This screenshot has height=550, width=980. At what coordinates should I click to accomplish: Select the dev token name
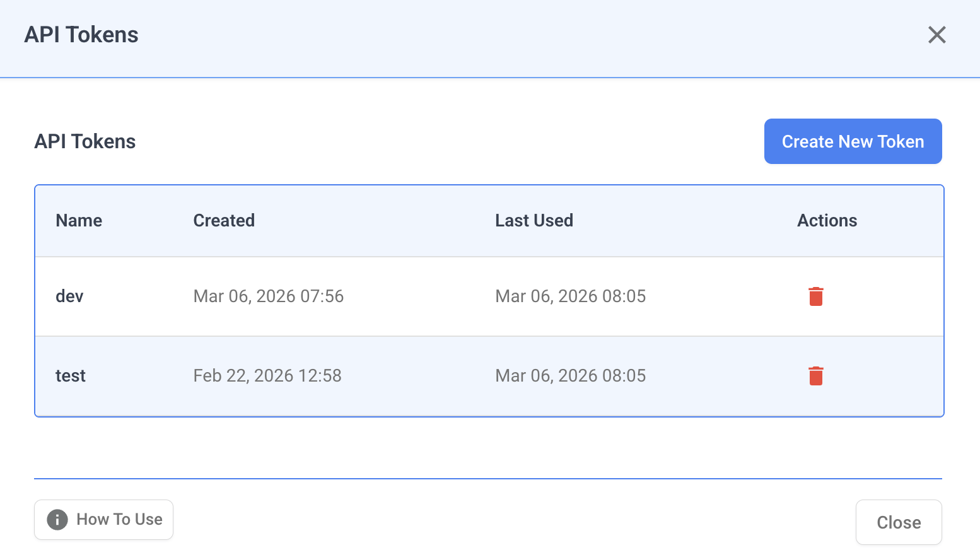click(69, 296)
